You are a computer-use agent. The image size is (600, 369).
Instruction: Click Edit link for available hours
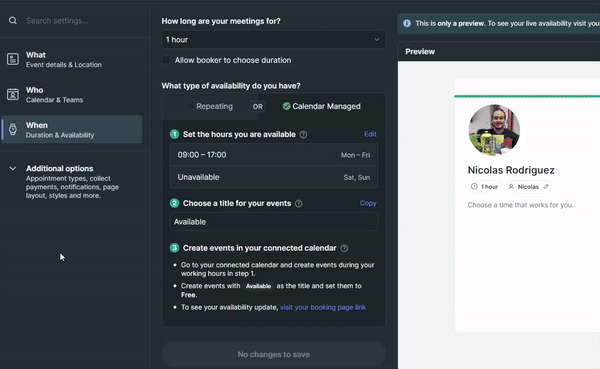point(370,134)
